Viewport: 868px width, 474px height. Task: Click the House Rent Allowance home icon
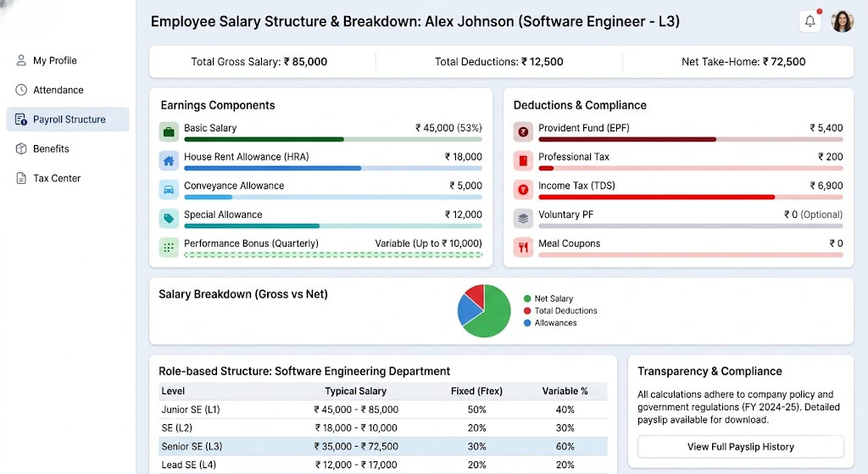(169, 160)
